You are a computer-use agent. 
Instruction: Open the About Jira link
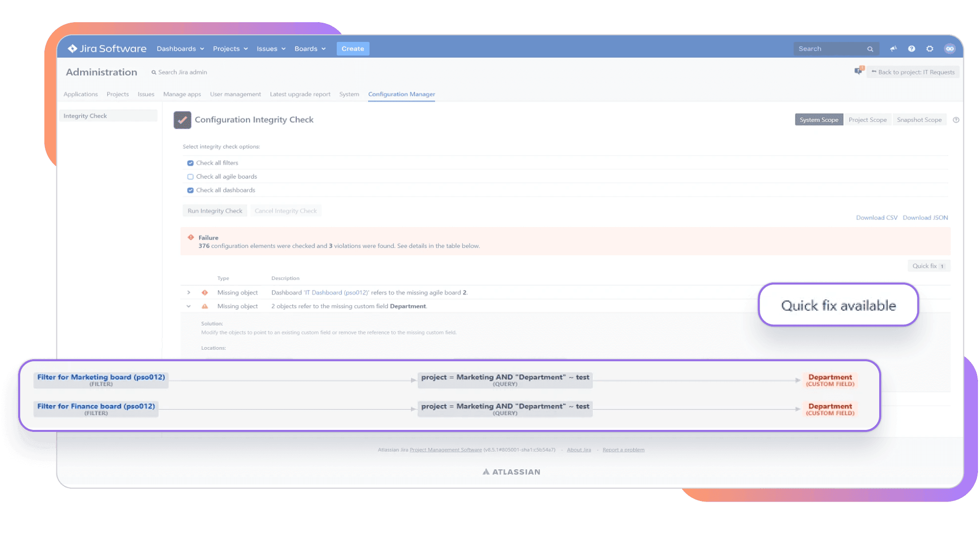click(579, 450)
